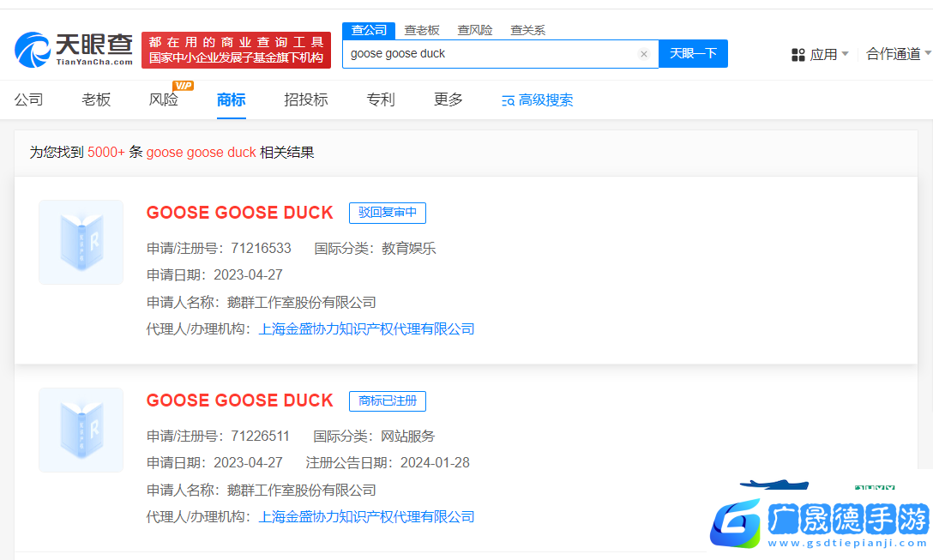933x560 pixels.
Task: Click applicant name 鹅群工作室股份有限公司 in second result
Action: [x=302, y=491]
